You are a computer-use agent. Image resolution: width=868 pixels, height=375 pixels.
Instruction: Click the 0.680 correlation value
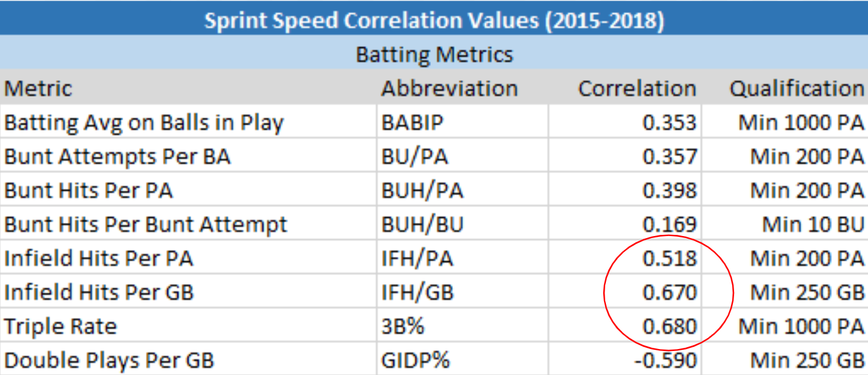670,327
